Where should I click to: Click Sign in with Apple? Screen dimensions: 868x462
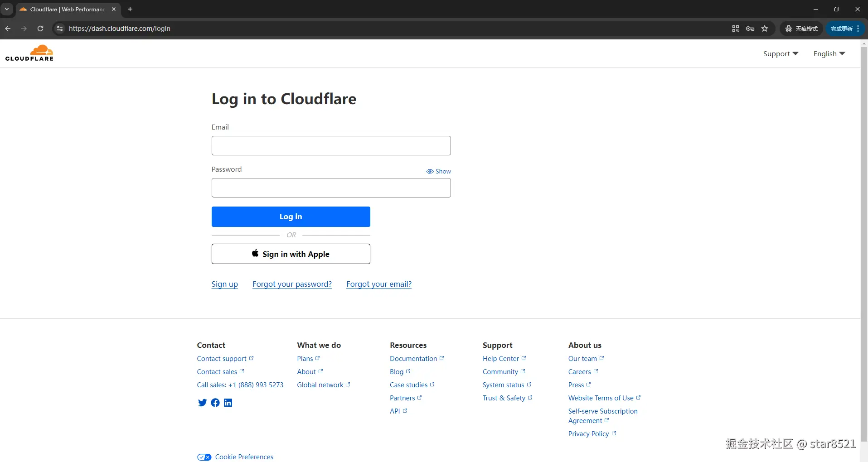pos(291,254)
